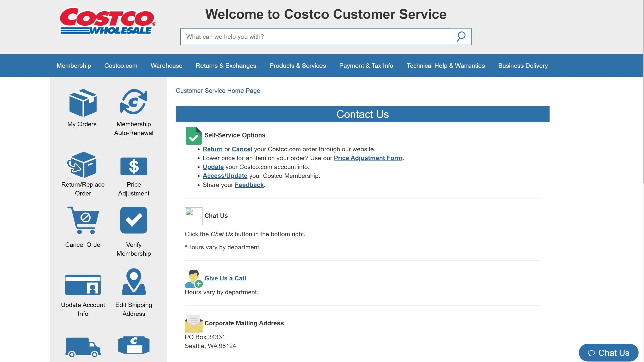Open Return/Replace Order panel
The image size is (644, 362).
click(83, 174)
